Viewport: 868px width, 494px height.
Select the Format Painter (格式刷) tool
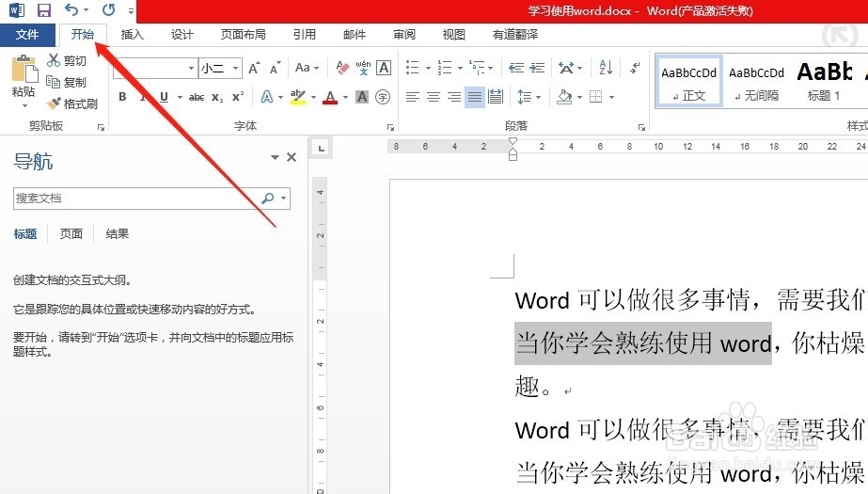click(72, 104)
